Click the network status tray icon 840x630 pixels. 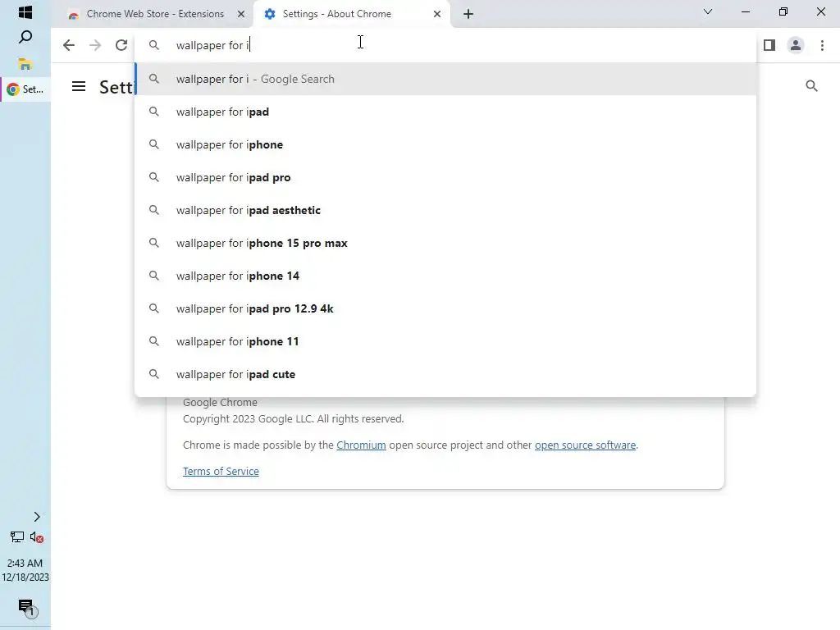[17, 536]
